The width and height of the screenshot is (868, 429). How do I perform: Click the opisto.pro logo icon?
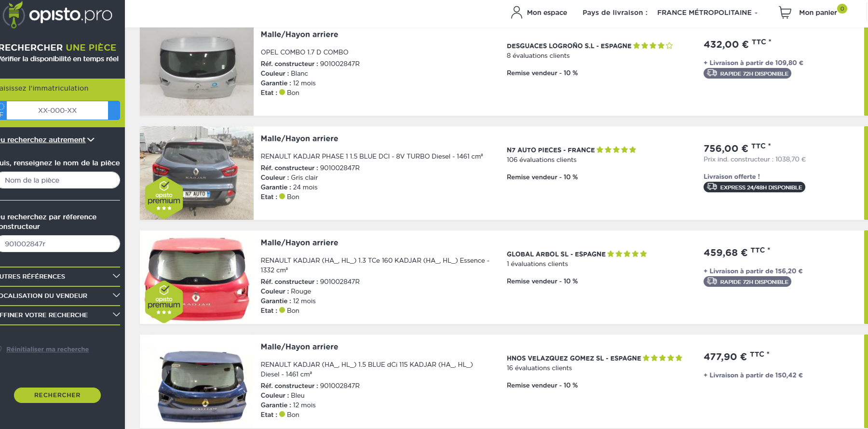coord(14,14)
